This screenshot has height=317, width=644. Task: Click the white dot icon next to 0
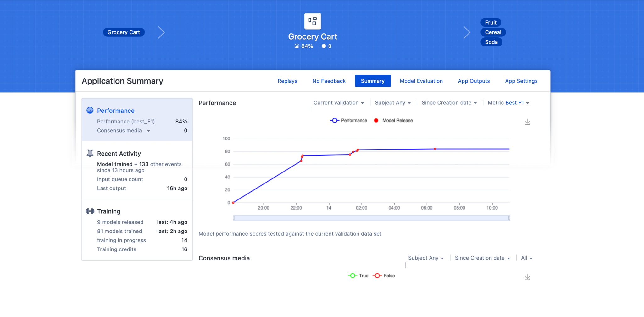point(324,46)
